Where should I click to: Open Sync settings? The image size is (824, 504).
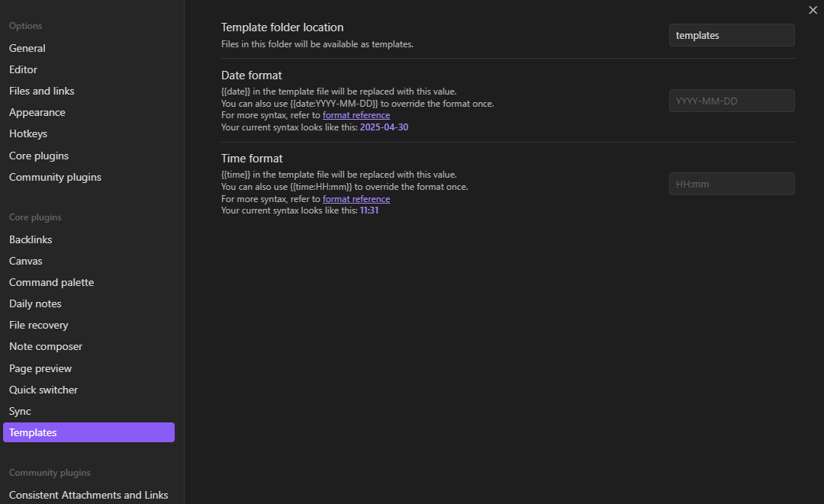pos(20,411)
